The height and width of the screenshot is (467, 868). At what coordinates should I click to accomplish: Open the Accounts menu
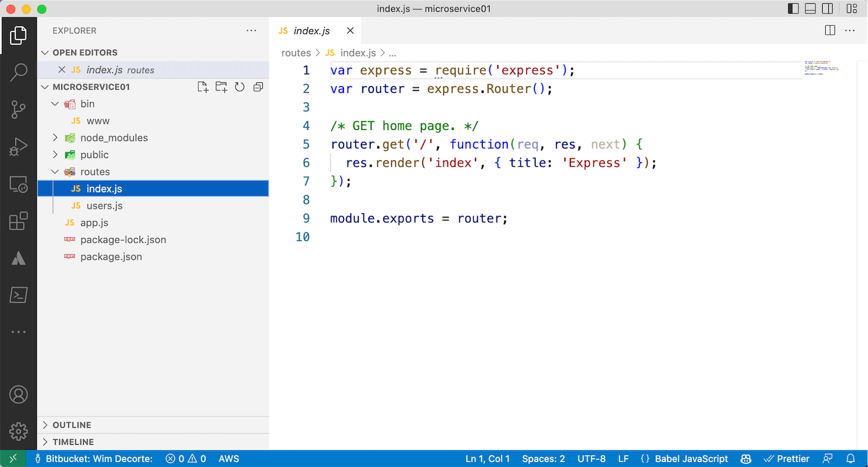click(19, 395)
